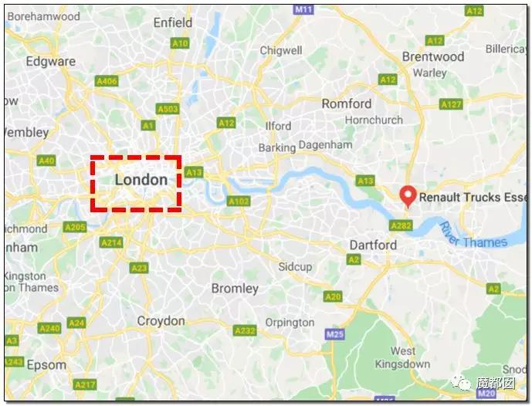Click the Dartford town label
532x406 pixels.
[x=373, y=245]
